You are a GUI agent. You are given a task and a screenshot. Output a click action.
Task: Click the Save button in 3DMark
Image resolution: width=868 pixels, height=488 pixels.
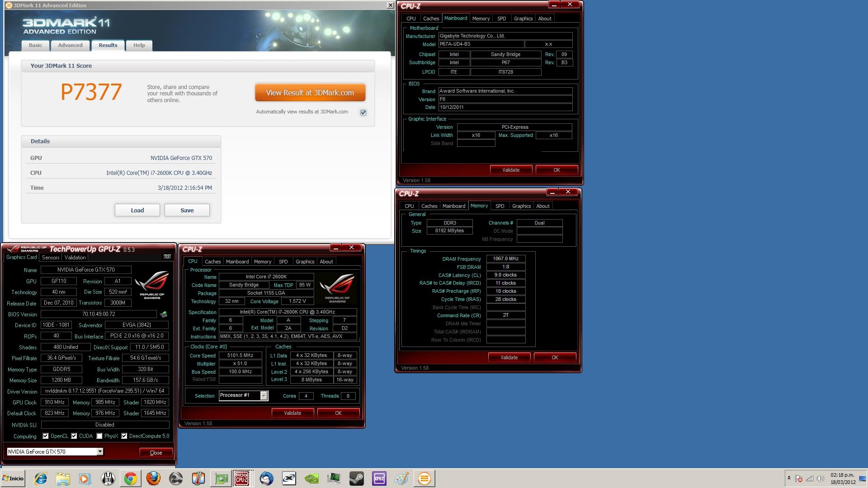(x=187, y=210)
